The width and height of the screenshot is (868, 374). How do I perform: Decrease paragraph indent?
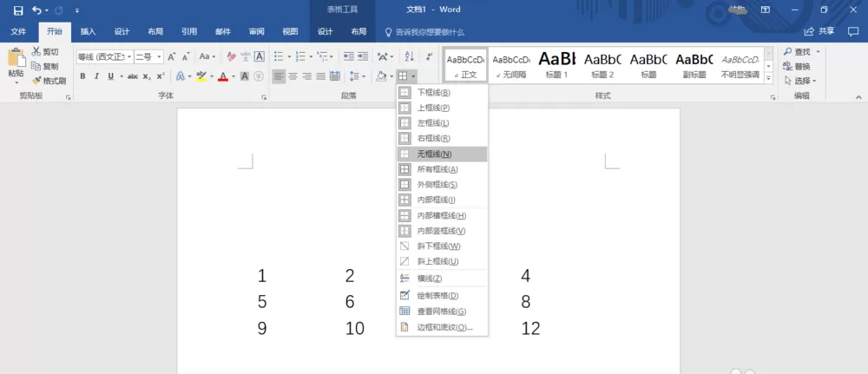349,56
